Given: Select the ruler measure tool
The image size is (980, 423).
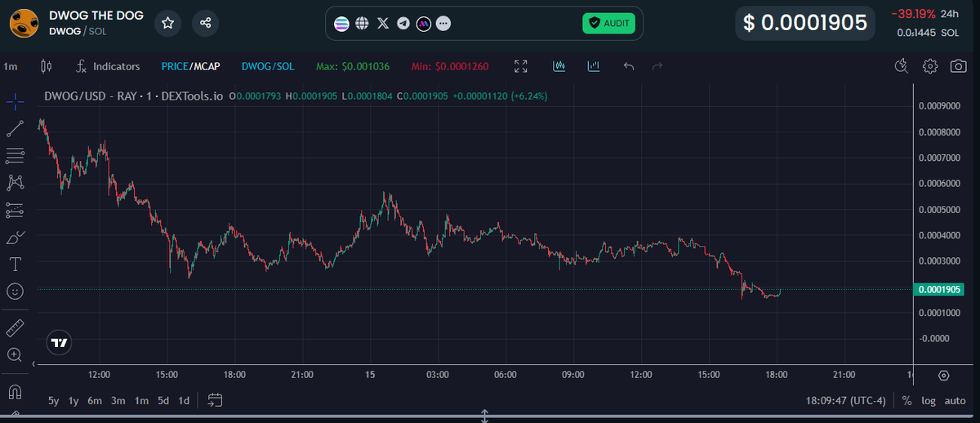Looking at the screenshot, I should 15,328.
